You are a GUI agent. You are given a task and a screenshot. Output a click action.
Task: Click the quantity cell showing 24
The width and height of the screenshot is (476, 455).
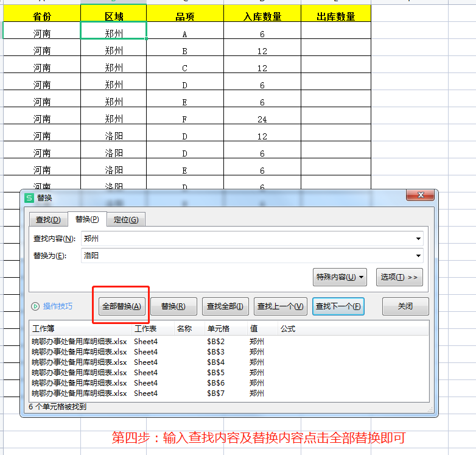(x=262, y=115)
